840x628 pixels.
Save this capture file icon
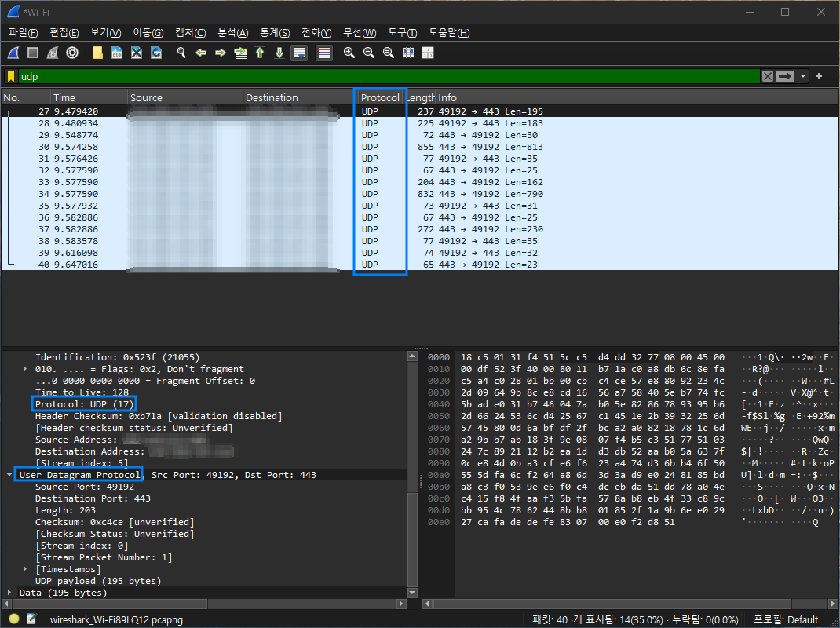pyautogui.click(x=117, y=53)
